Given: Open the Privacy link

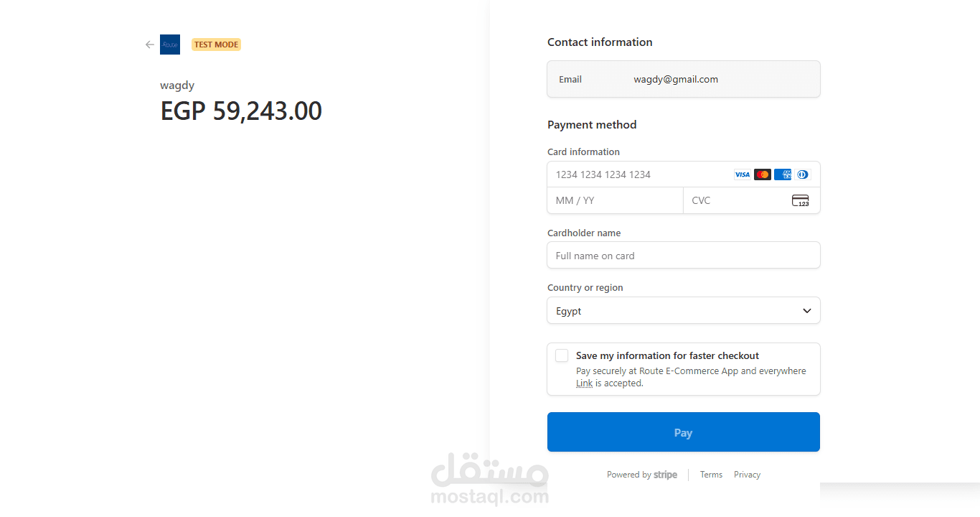Looking at the screenshot, I should (747, 475).
